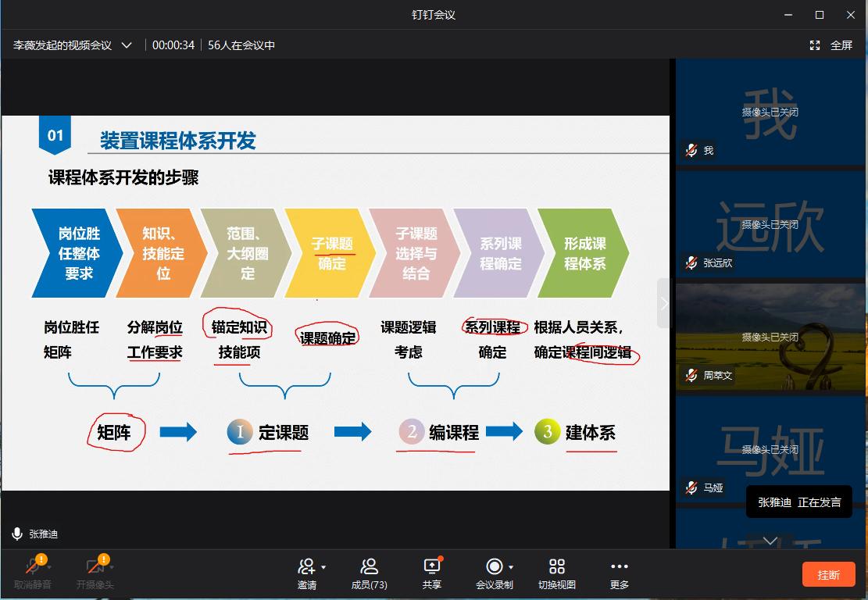Screen dimensions: 868x600
Task: Click 张远欣's muted microphone icon
Action: 691,262
